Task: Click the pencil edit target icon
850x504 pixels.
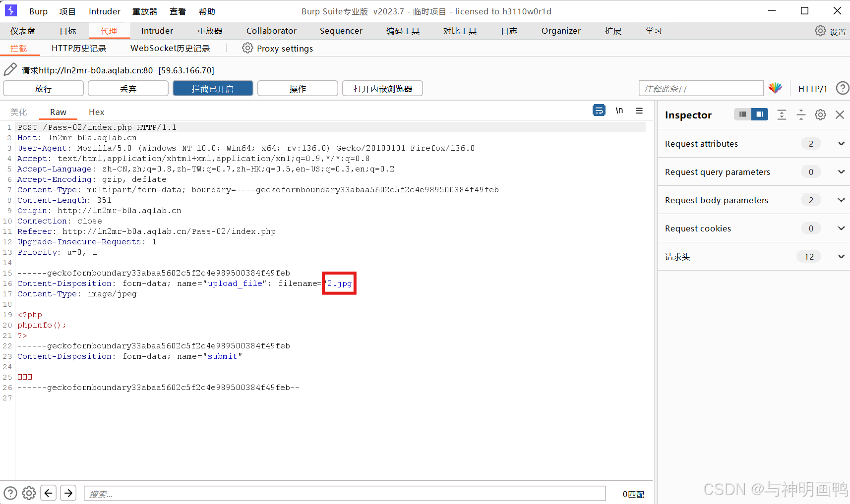Action: click(10, 69)
